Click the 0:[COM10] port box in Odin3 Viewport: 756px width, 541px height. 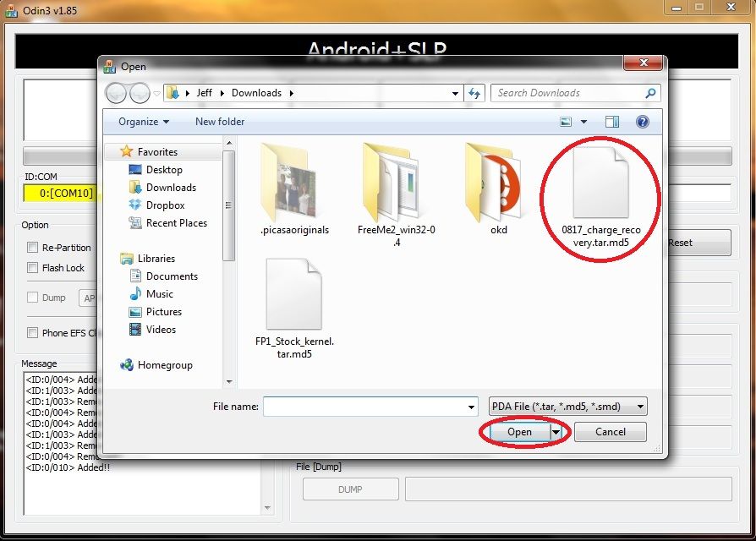coord(60,194)
